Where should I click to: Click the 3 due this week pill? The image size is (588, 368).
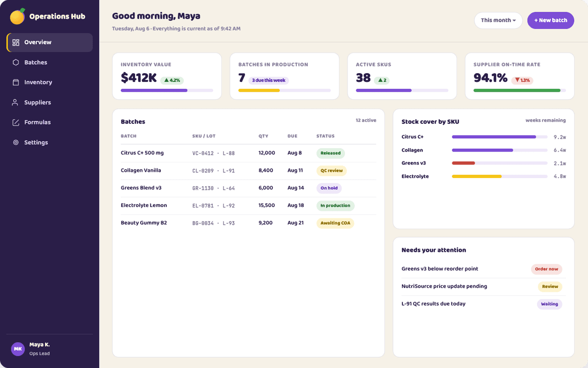[269, 80]
